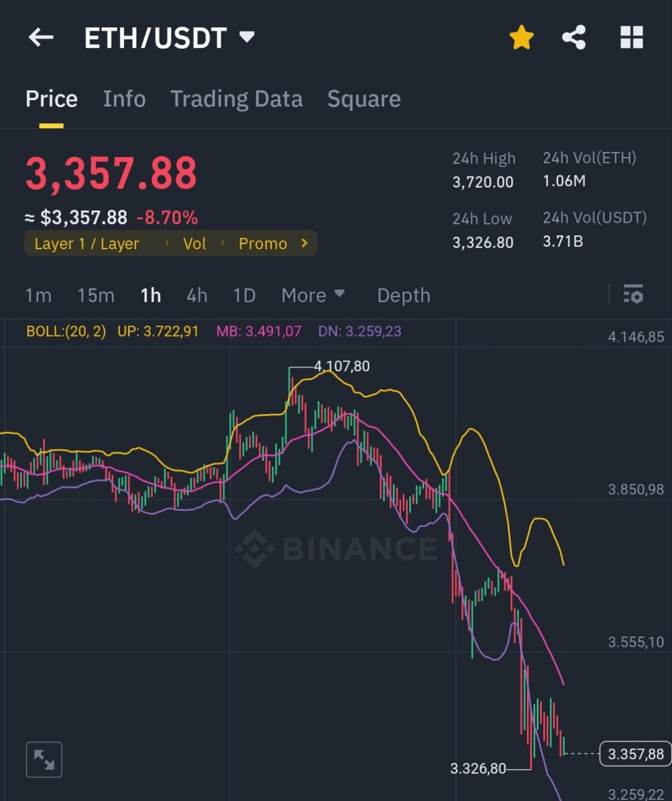This screenshot has height=801, width=672.
Task: Expand the Layer 1 tags arrow
Action: point(305,243)
